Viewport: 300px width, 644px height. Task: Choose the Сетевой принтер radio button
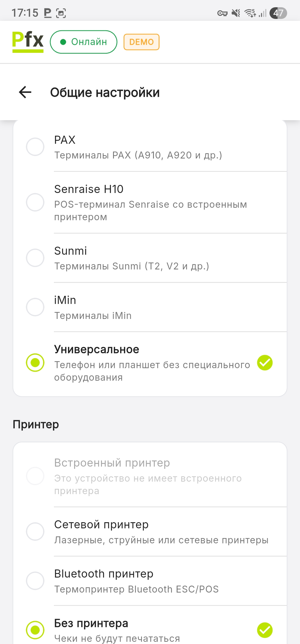35,531
